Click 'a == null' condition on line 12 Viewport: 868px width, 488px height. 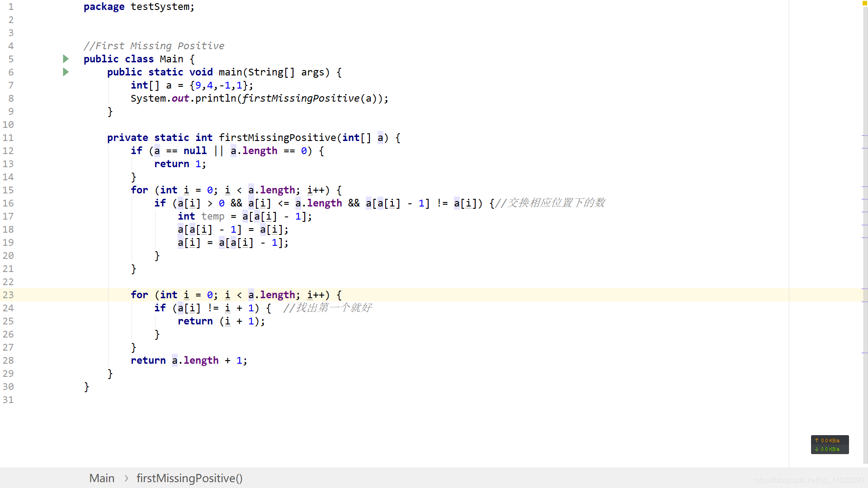click(x=180, y=151)
